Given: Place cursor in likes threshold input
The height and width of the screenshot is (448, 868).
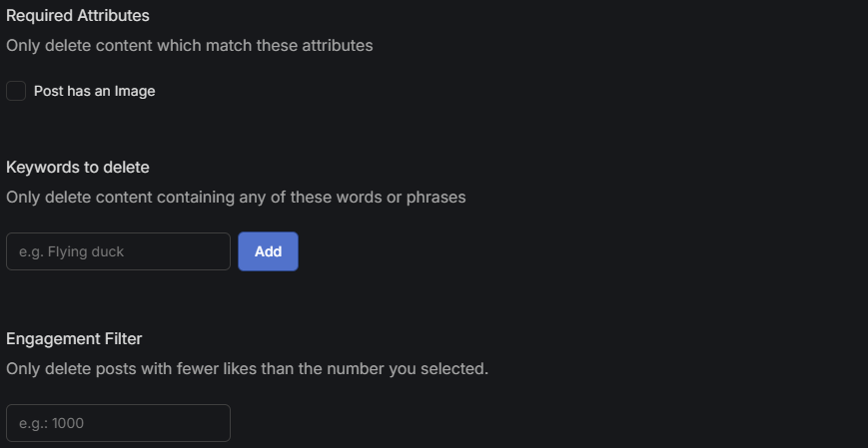Looking at the screenshot, I should (118, 423).
